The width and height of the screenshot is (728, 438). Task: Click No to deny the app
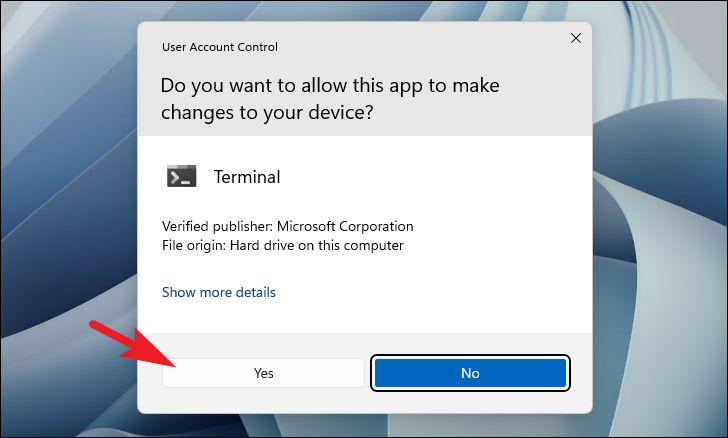[x=470, y=373]
